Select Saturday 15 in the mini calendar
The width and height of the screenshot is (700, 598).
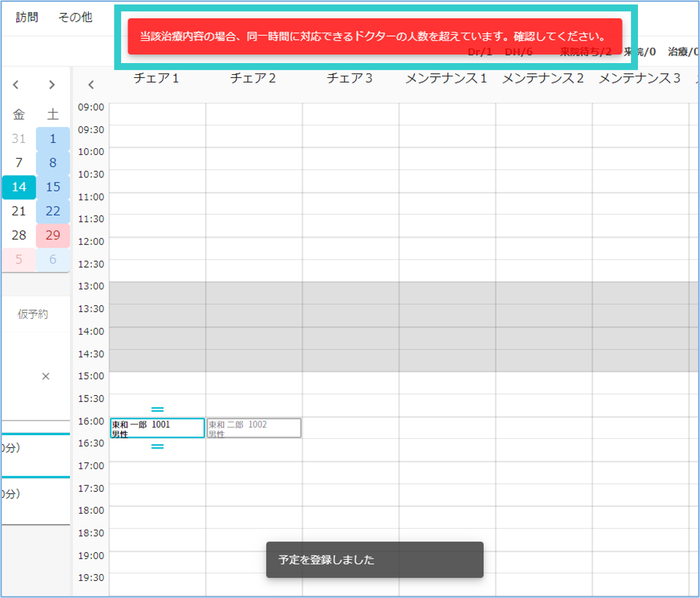pos(53,187)
